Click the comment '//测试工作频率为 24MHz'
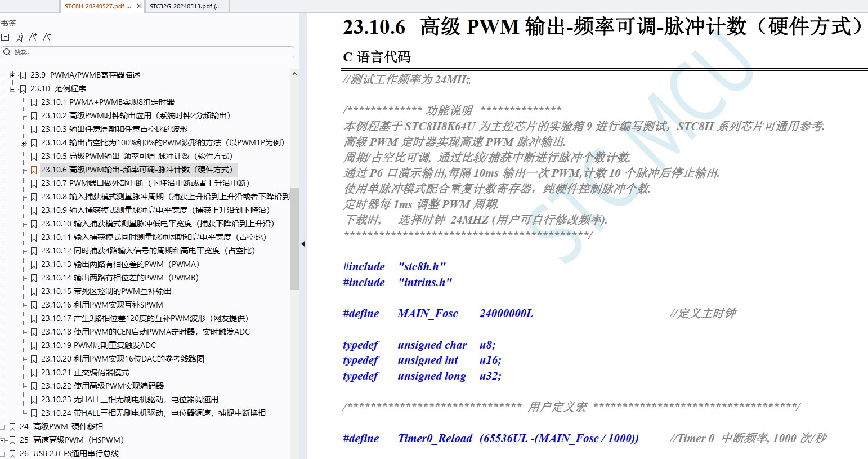This screenshot has width=868, height=459. click(406, 79)
